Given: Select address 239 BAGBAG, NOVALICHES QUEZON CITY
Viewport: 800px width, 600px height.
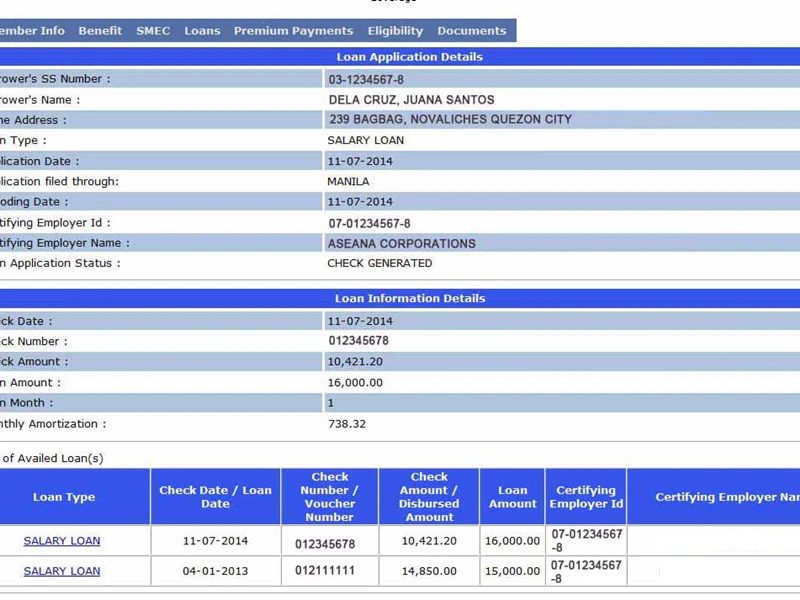Looking at the screenshot, I should coord(450,119).
